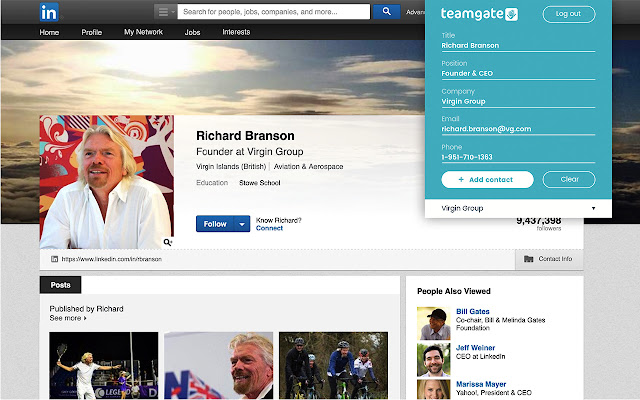The height and width of the screenshot is (400, 640).
Task: Click the Stowe School education text
Action: pos(260,183)
